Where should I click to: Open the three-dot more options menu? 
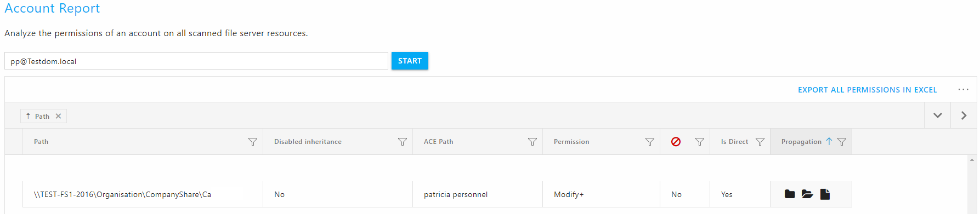(964, 89)
